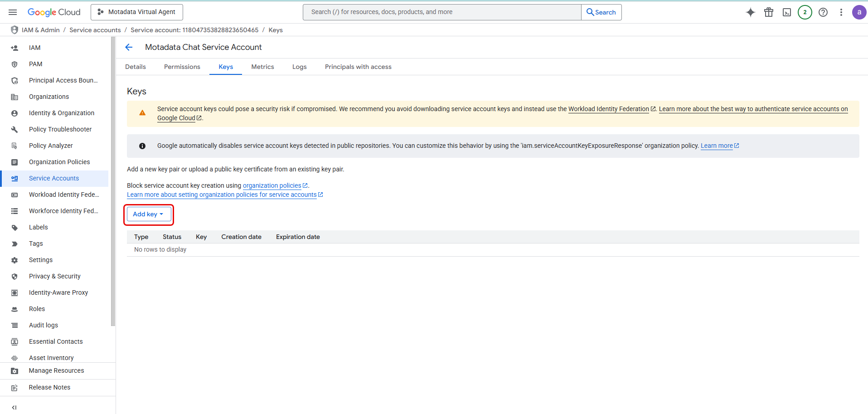Click Service accounts in the breadcrumb
Viewport: 868px width, 414px height.
tap(95, 30)
